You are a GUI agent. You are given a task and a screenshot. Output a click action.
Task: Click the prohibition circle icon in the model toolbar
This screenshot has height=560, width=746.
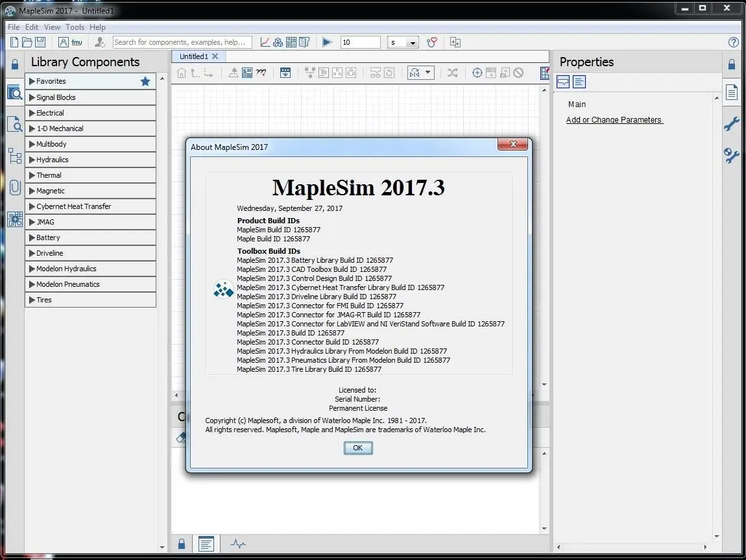click(x=518, y=73)
